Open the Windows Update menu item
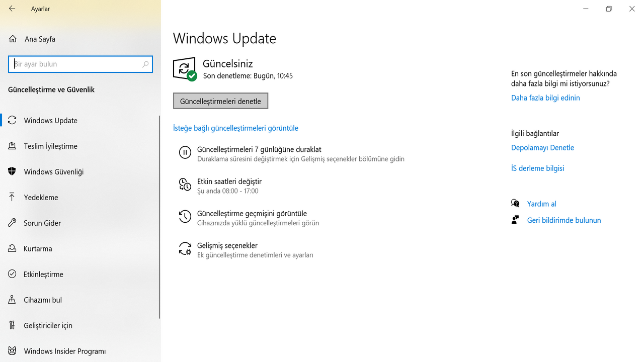 [x=80, y=120]
